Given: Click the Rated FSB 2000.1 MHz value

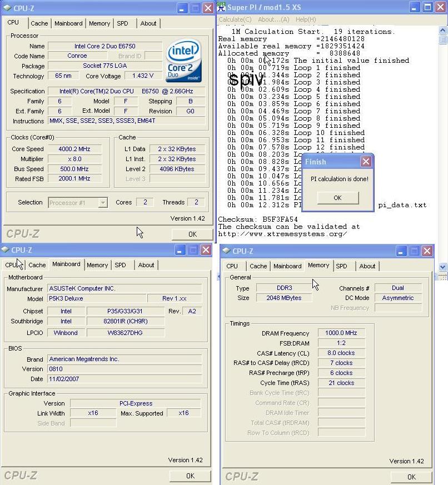Looking at the screenshot, I should pos(74,178).
